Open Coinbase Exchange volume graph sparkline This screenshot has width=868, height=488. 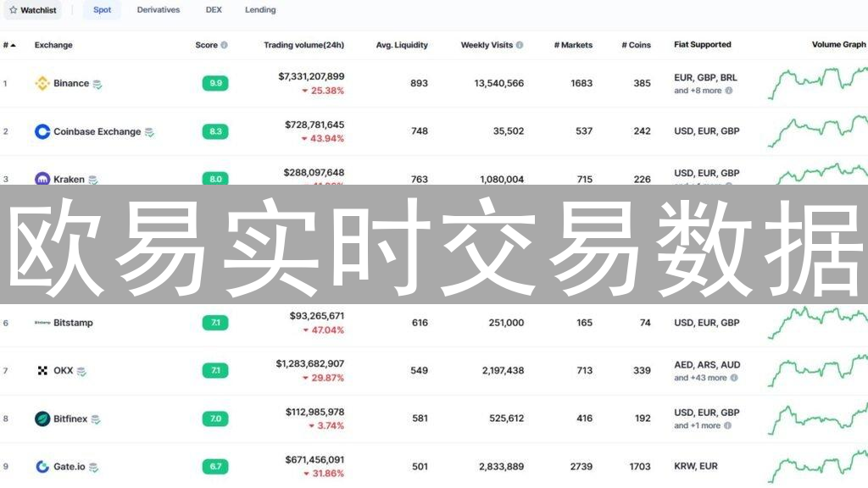tap(818, 130)
